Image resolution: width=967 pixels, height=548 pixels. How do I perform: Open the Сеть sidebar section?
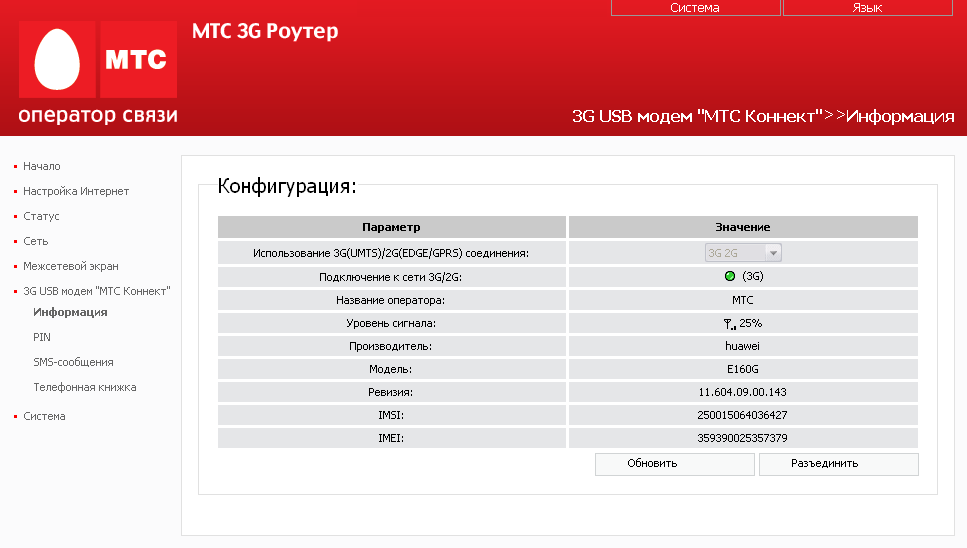point(36,241)
